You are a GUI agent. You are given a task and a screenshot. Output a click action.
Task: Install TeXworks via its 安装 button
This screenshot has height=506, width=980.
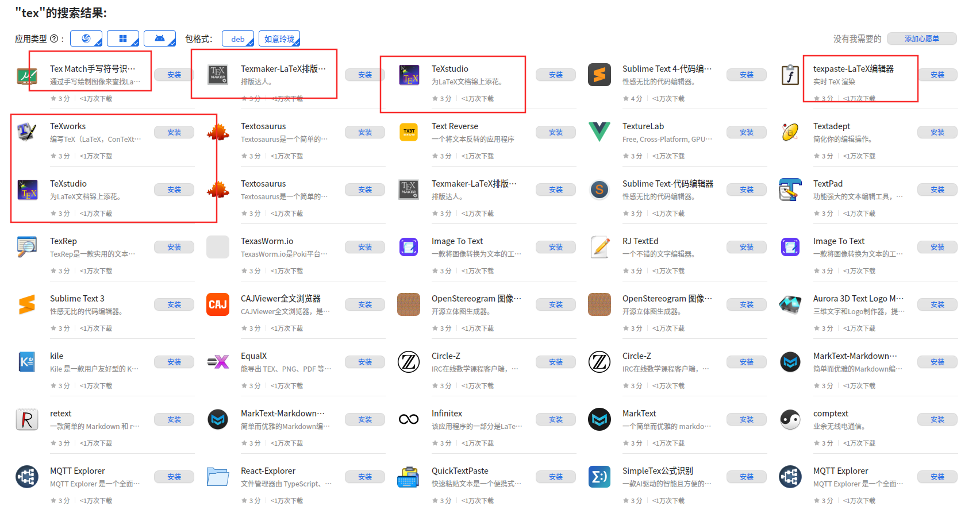[x=174, y=133]
